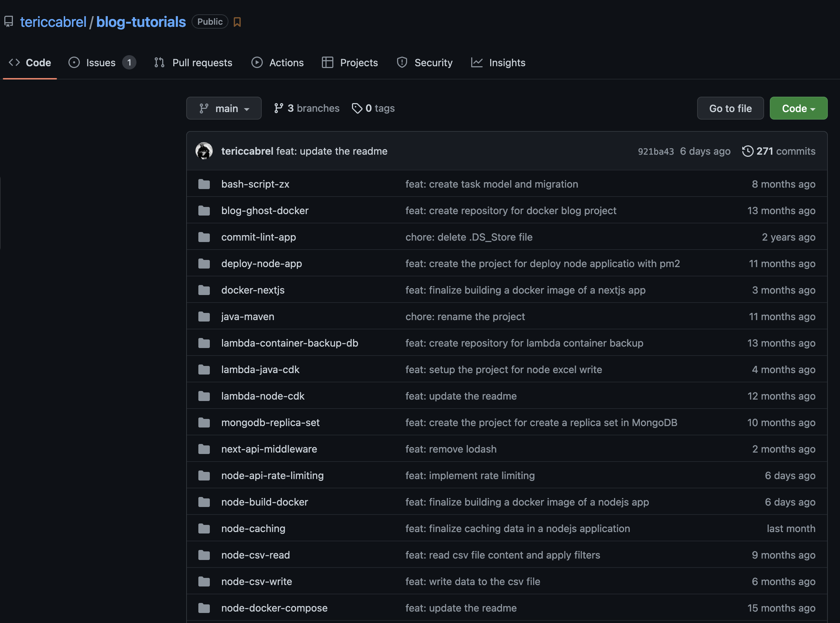
Task: Click the folder icon for lambda-java-cdk
Action: 204,370
